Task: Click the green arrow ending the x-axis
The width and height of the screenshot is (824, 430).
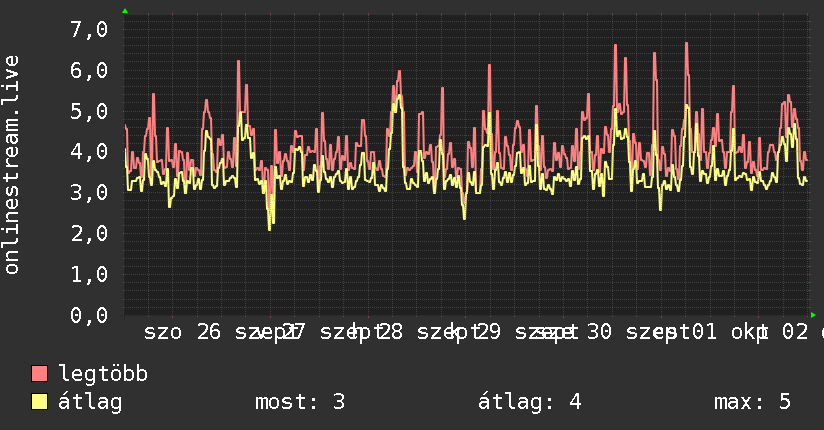Action: 813,315
